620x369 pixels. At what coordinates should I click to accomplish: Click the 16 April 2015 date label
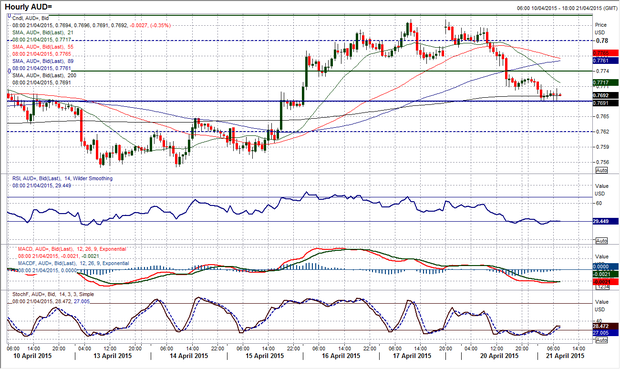coord(341,356)
